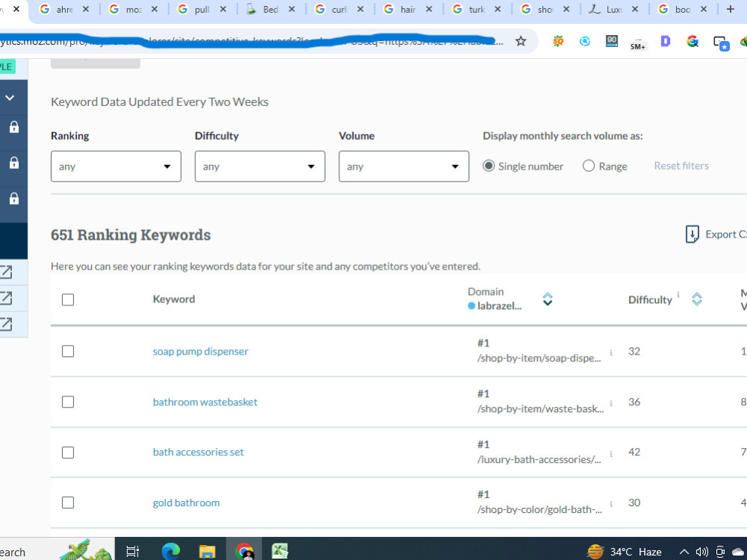This screenshot has height=560, width=747.
Task: Open the first external link sidebar icon
Action: pos(6,272)
